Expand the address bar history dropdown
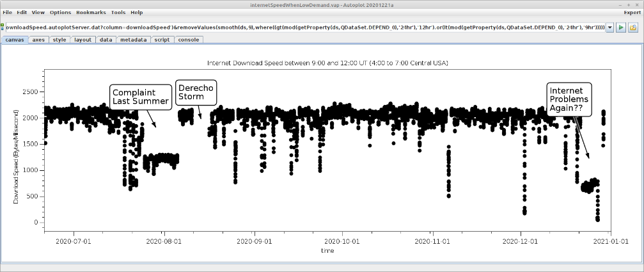Viewport: 644px width, 272px height. click(610, 28)
